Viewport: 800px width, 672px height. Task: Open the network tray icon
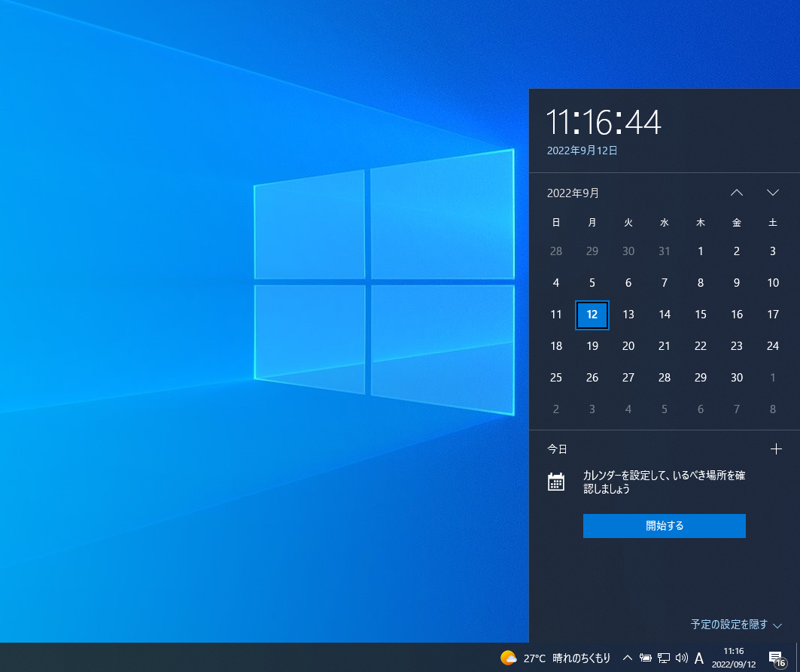click(663, 658)
